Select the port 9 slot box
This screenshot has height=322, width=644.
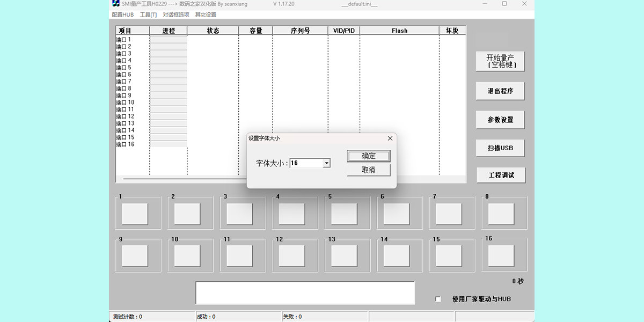[x=135, y=256]
